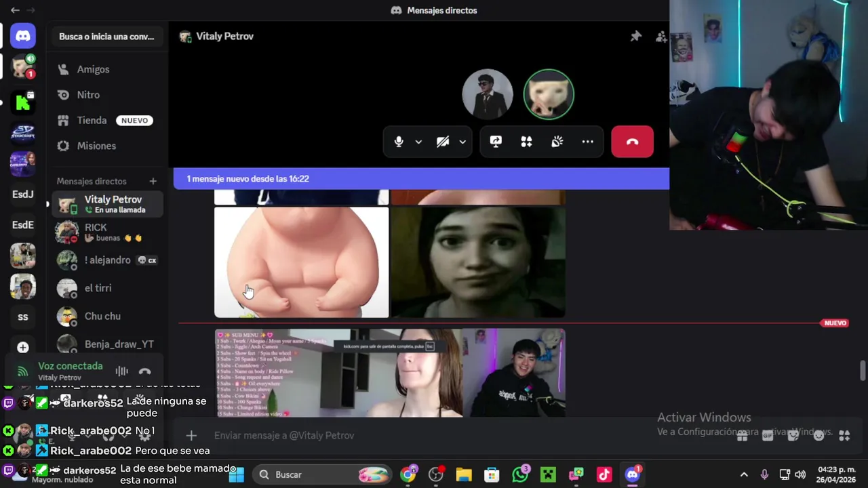Open the StarCraft server icon
The image size is (868, 488).
(x=23, y=132)
